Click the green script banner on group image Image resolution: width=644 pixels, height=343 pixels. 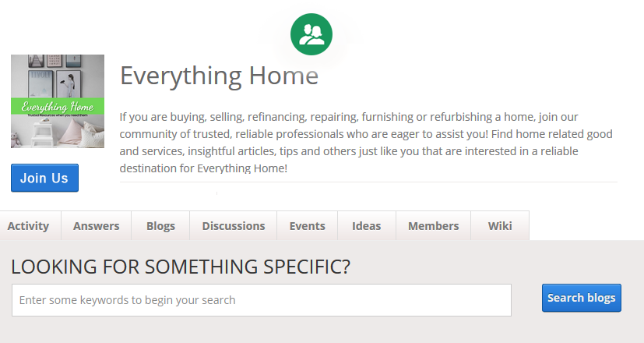pyautogui.click(x=58, y=108)
